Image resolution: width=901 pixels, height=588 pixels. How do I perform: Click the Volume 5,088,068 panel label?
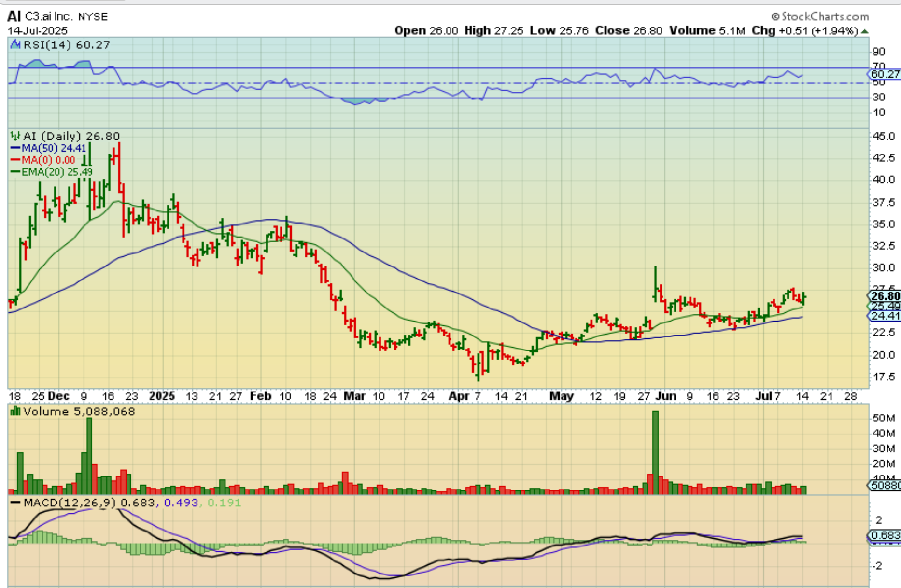point(79,411)
